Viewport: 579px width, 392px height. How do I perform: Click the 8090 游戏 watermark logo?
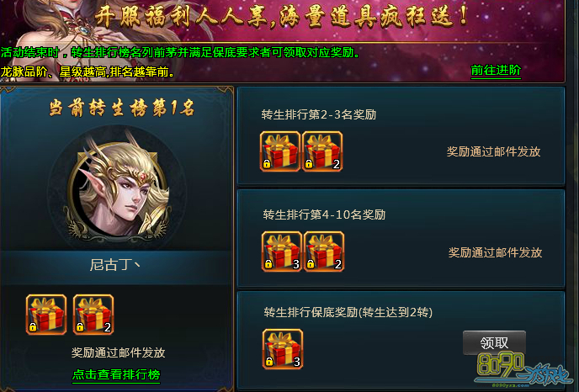tap(524, 370)
